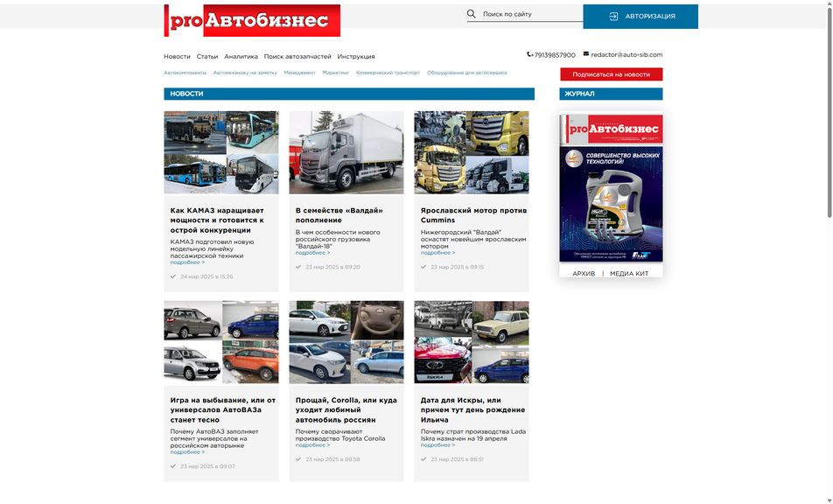Click the search magnifier icon
This screenshot has height=504, width=833.
(x=472, y=14)
